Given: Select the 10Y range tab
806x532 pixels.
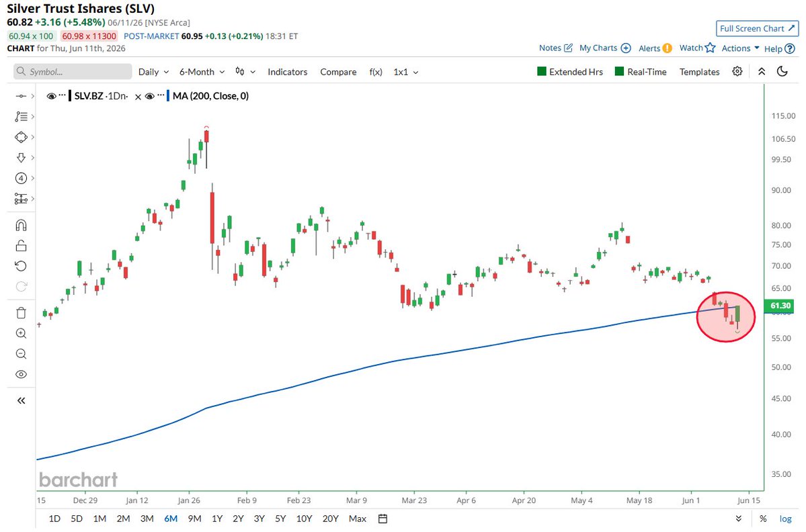Looking at the screenshot, I should (x=304, y=519).
